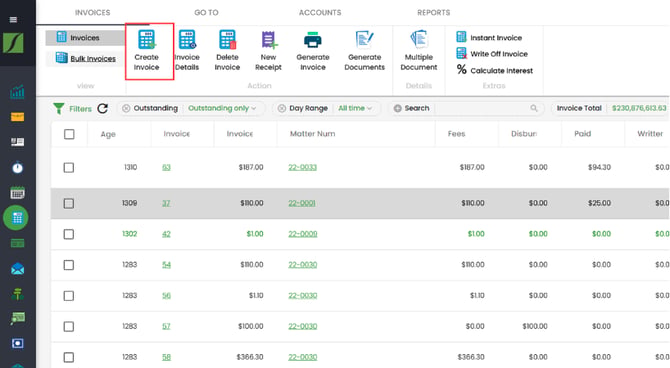This screenshot has height=368, width=670.
Task: Switch to the GO TO tab
Action: [x=206, y=12]
